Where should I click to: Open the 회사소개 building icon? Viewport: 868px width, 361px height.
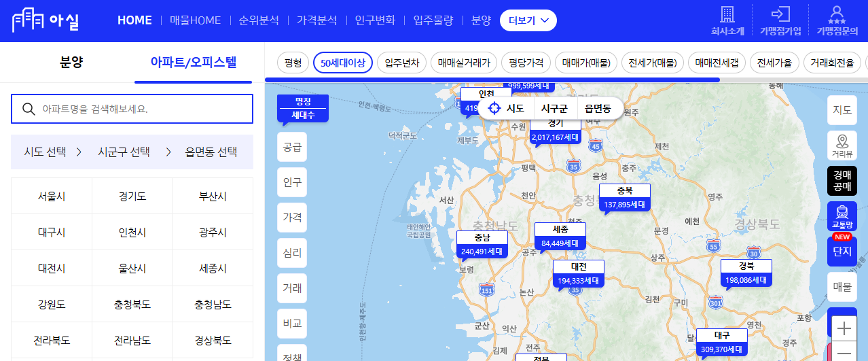click(727, 14)
